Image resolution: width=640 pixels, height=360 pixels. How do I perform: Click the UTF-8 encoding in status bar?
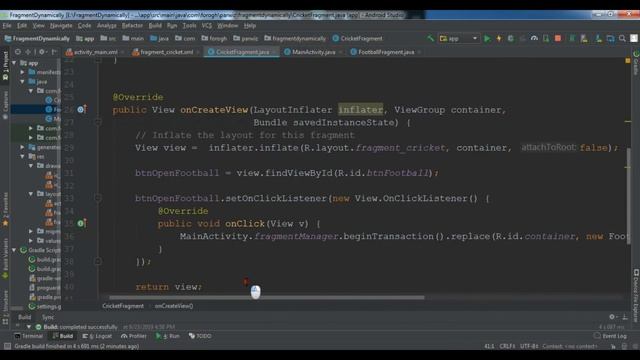pyautogui.click(x=529, y=346)
